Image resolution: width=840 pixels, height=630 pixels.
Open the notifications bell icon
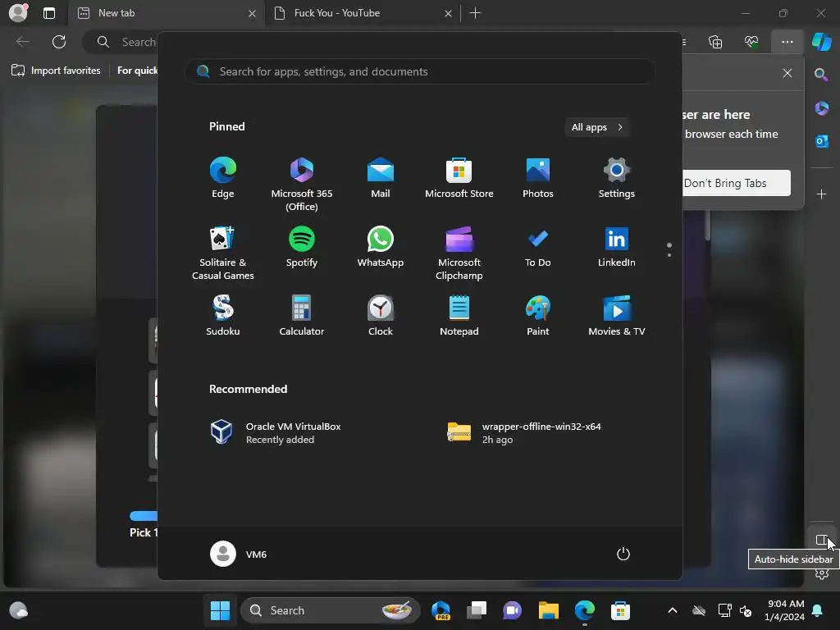pyautogui.click(x=818, y=610)
